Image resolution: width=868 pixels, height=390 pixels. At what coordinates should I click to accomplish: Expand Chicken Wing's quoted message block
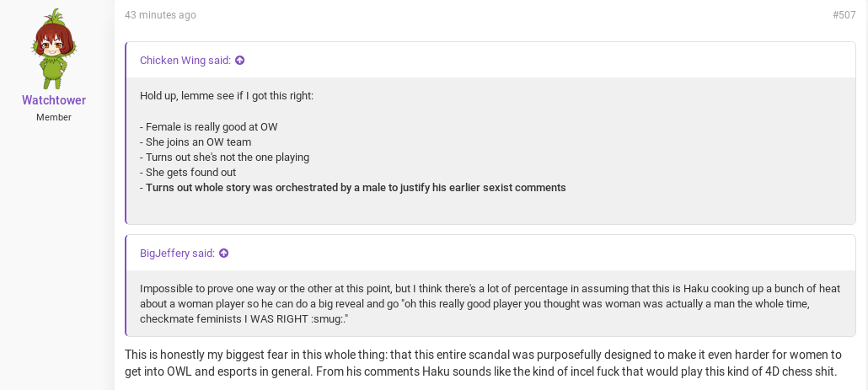tap(491, 151)
